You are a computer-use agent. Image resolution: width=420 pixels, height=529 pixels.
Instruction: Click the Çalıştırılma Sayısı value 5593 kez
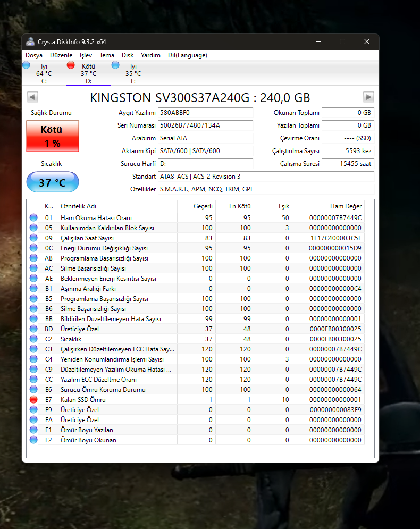[348, 151]
